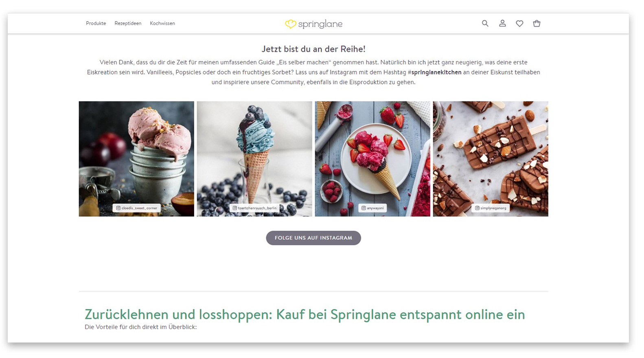
Task: Click the Folge uns auf Instagram button
Action: [313, 238]
